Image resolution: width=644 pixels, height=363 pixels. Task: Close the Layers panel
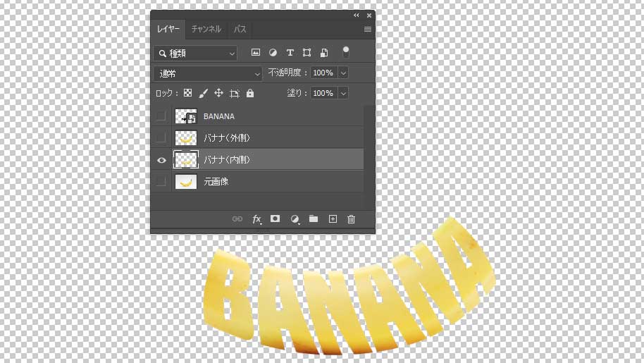pyautogui.click(x=369, y=16)
